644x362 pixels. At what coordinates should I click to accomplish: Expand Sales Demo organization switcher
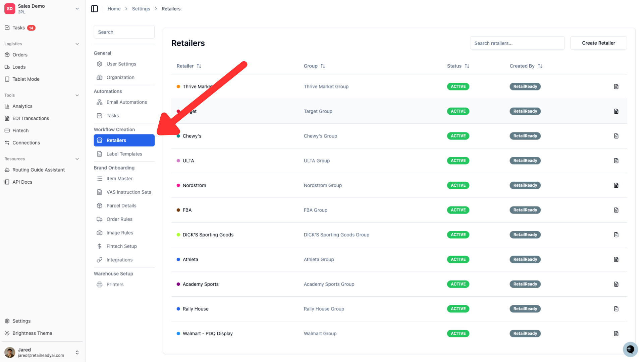(x=77, y=9)
